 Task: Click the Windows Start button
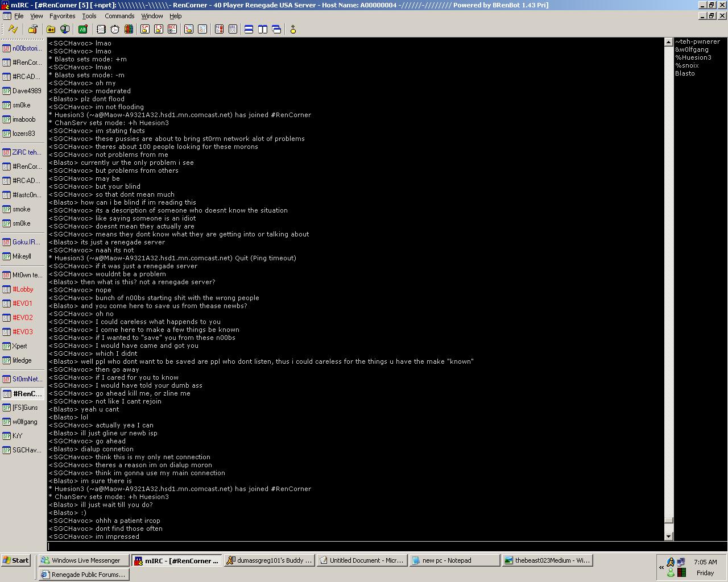(x=15, y=560)
